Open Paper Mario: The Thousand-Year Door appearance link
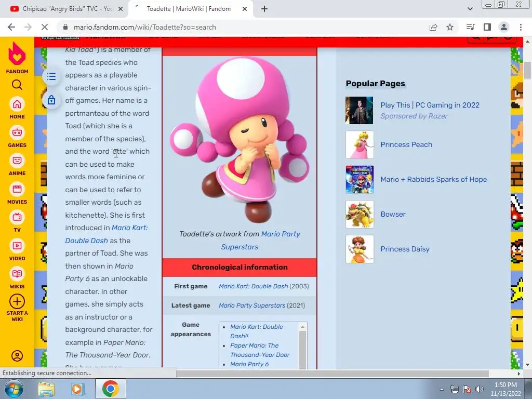 (260, 350)
